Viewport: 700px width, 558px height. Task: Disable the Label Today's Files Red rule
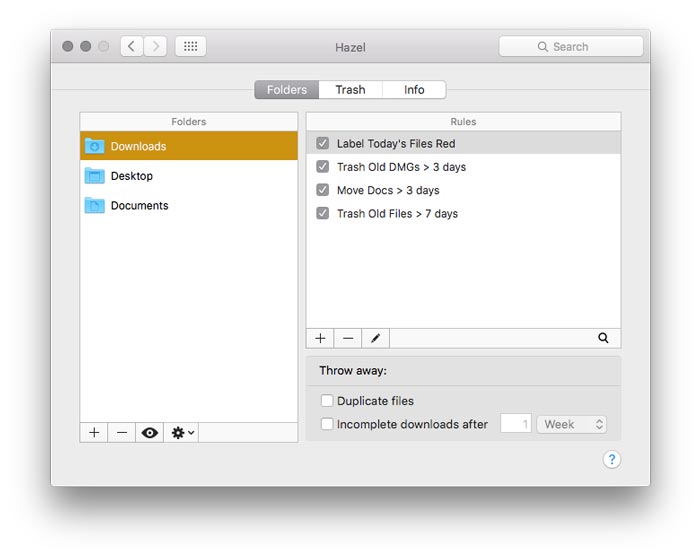322,143
